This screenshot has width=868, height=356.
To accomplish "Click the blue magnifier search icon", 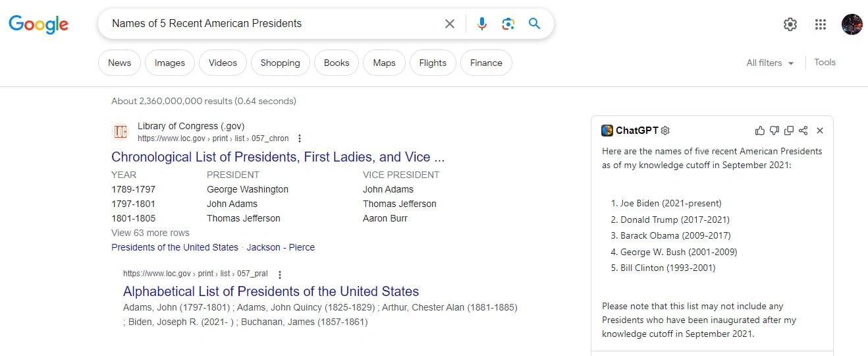I will (x=534, y=24).
